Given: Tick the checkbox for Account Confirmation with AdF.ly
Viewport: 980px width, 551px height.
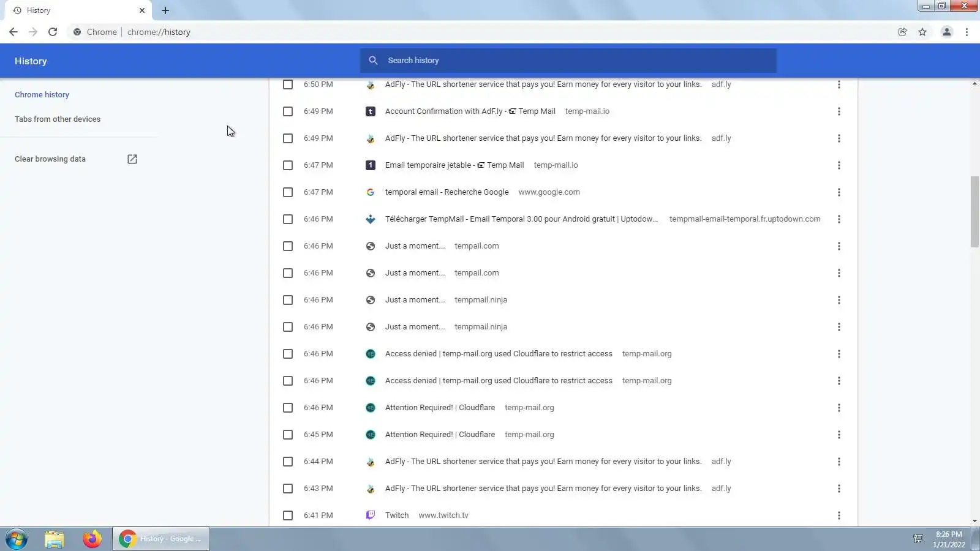Looking at the screenshot, I should (288, 111).
